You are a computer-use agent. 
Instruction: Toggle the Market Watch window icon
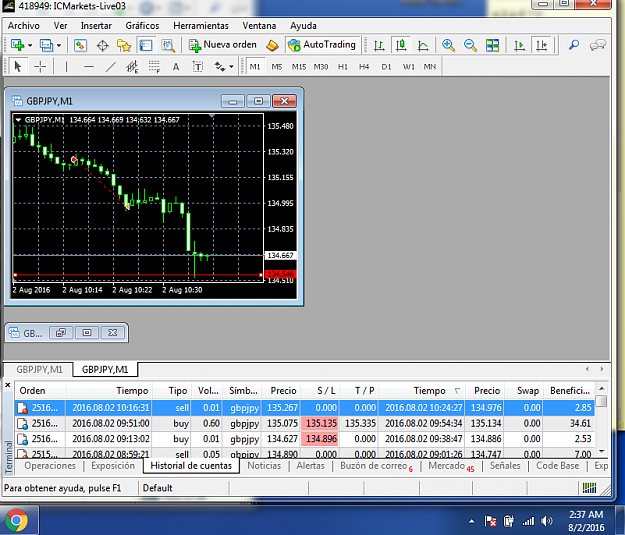[x=80, y=45]
